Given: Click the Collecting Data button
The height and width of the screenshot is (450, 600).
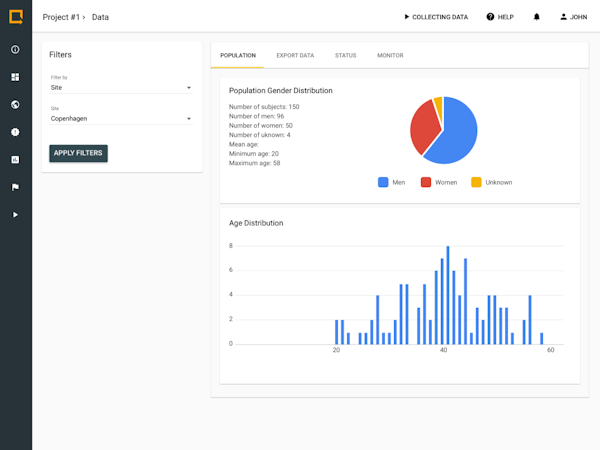Looking at the screenshot, I should coord(436,17).
